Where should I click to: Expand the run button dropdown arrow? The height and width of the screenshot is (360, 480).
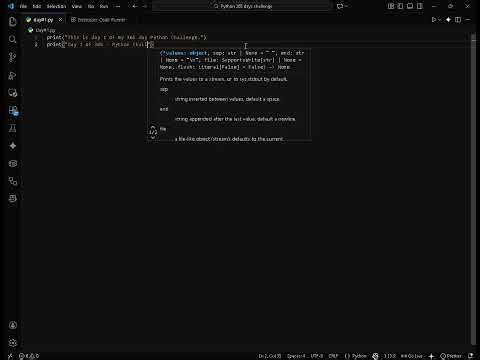tap(440, 20)
